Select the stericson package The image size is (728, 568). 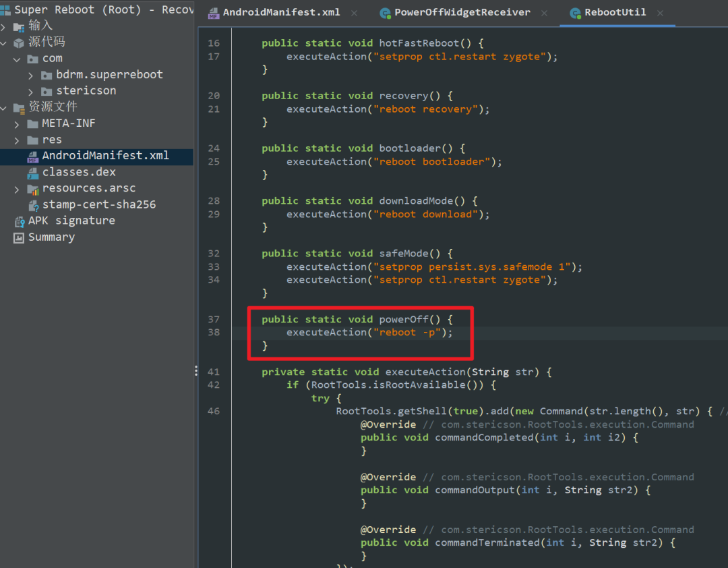[x=86, y=90]
